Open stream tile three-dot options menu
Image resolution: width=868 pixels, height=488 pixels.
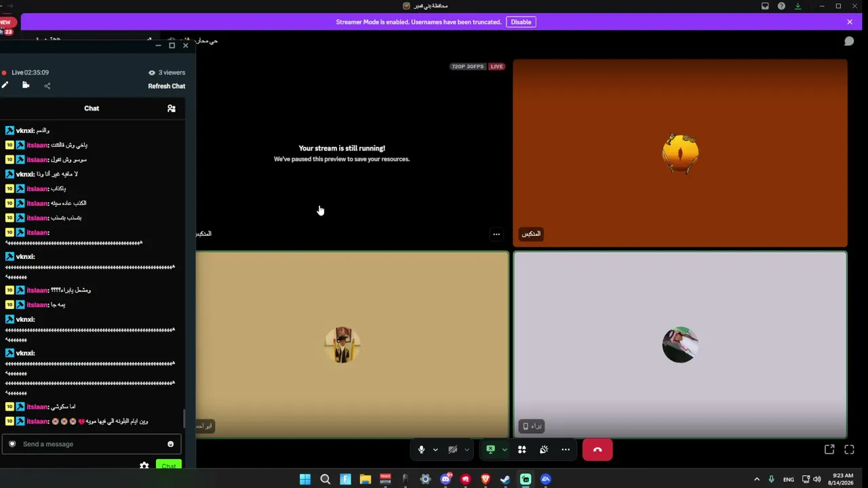click(496, 235)
